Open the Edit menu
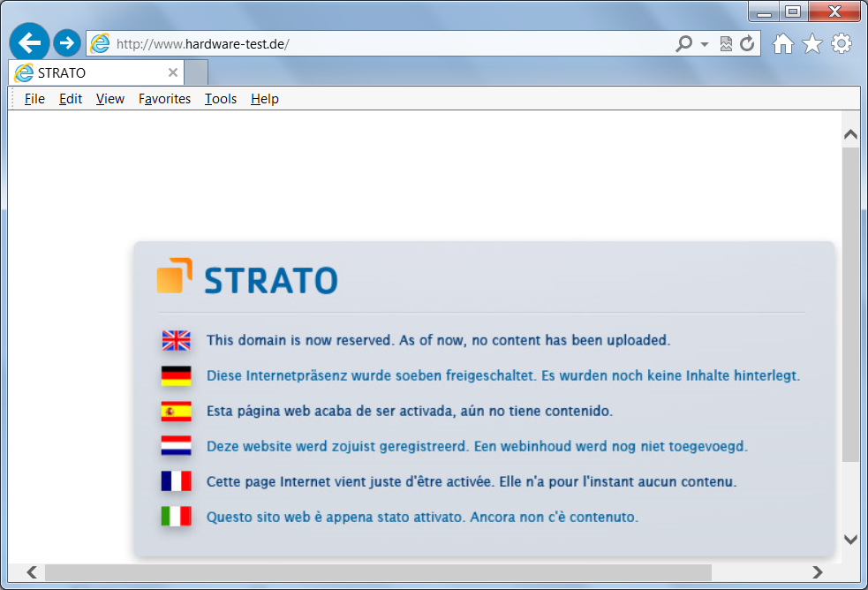 71,99
